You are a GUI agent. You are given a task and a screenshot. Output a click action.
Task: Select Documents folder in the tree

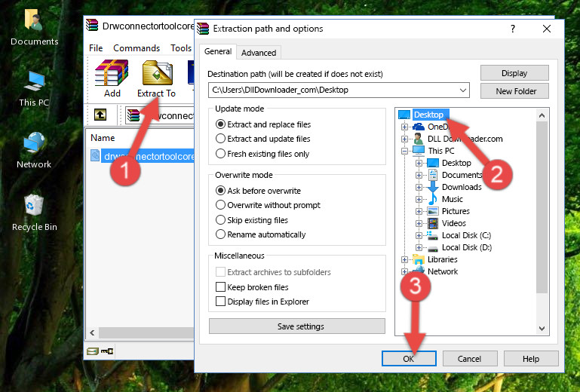coord(462,175)
